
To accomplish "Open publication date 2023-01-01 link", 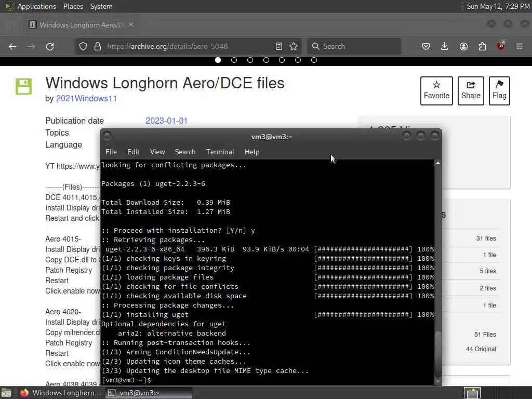I will tap(167, 121).
